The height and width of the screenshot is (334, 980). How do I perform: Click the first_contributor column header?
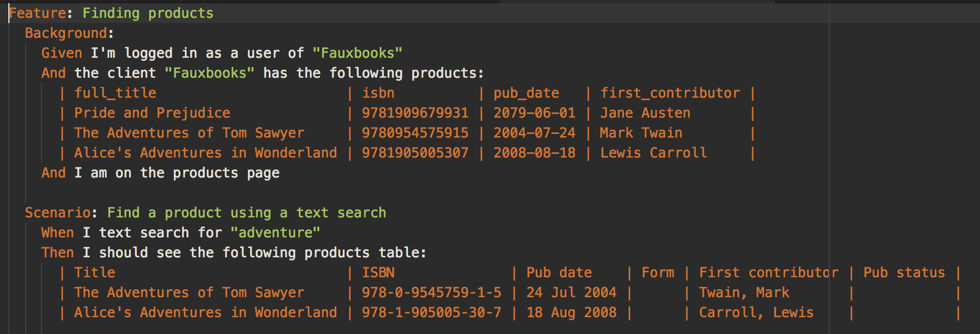(670, 93)
